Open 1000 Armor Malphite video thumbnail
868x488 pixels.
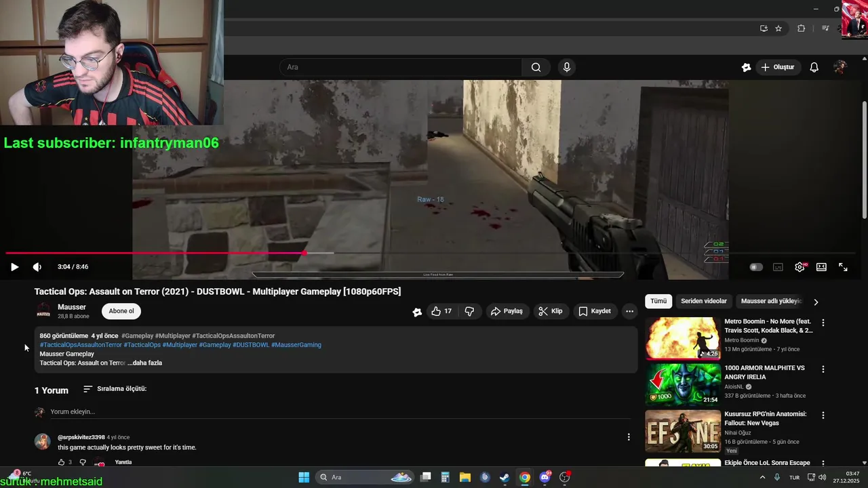(683, 384)
